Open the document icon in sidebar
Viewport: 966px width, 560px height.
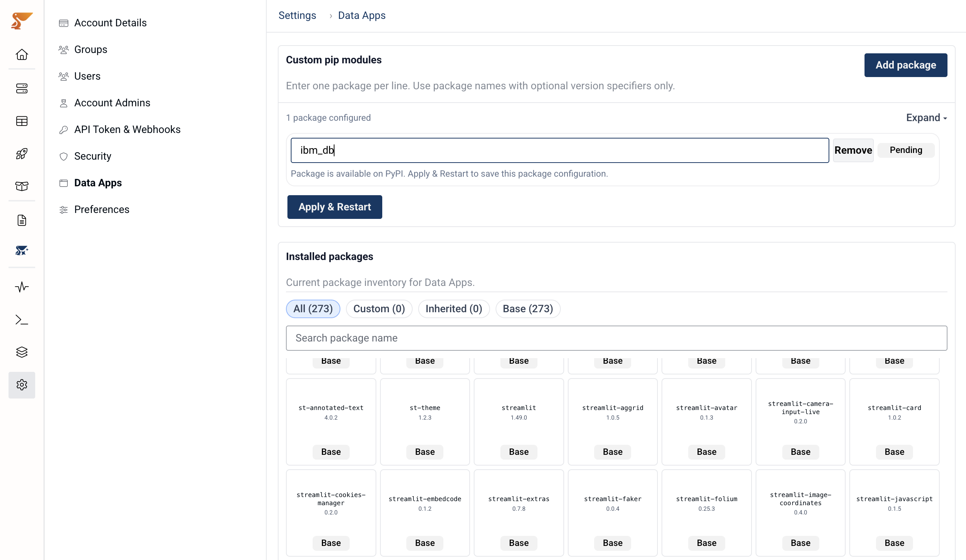tap(22, 220)
